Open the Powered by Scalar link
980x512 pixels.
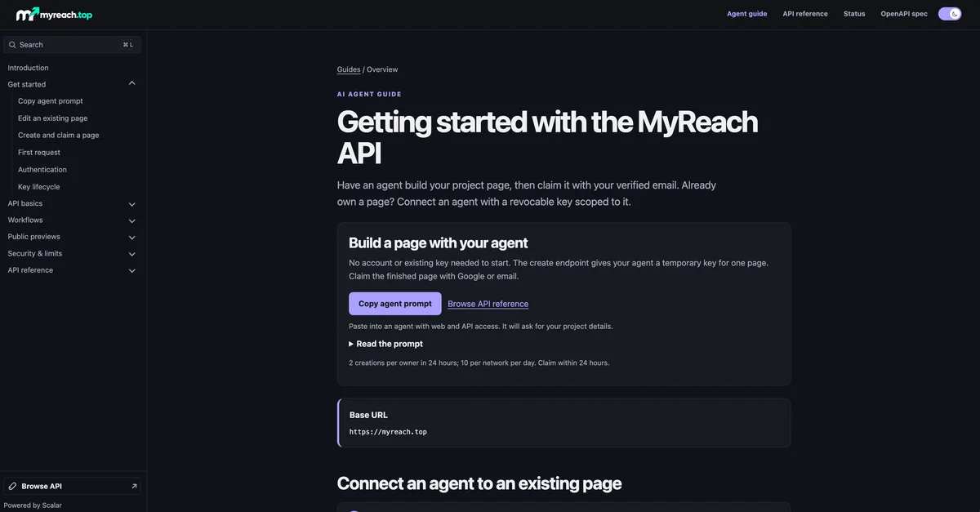[x=33, y=505]
